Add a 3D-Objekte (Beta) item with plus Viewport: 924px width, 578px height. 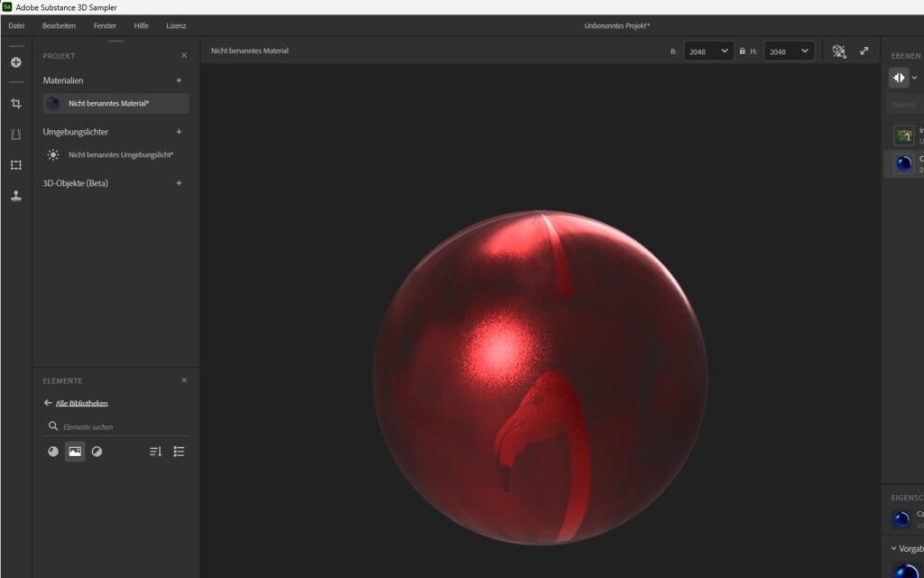(x=180, y=182)
